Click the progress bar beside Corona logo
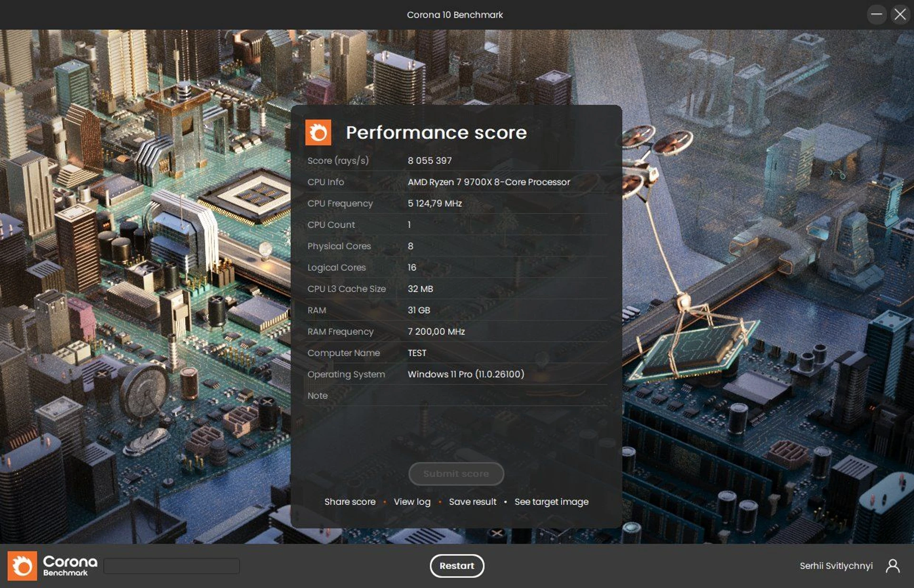 171,566
